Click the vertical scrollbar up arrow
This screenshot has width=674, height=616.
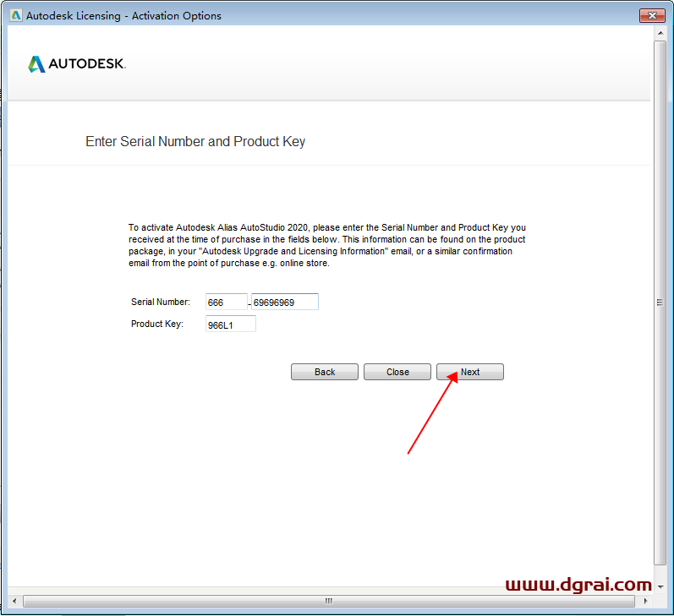pos(660,33)
